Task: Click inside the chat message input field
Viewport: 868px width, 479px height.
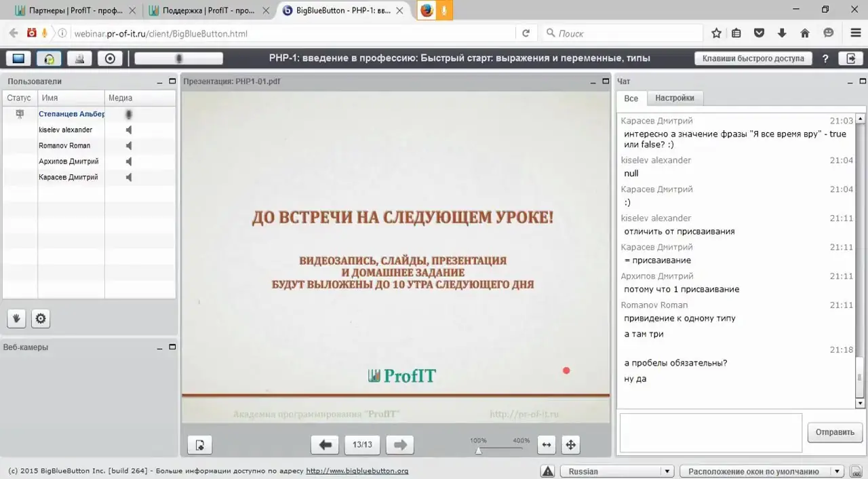Action: click(709, 432)
